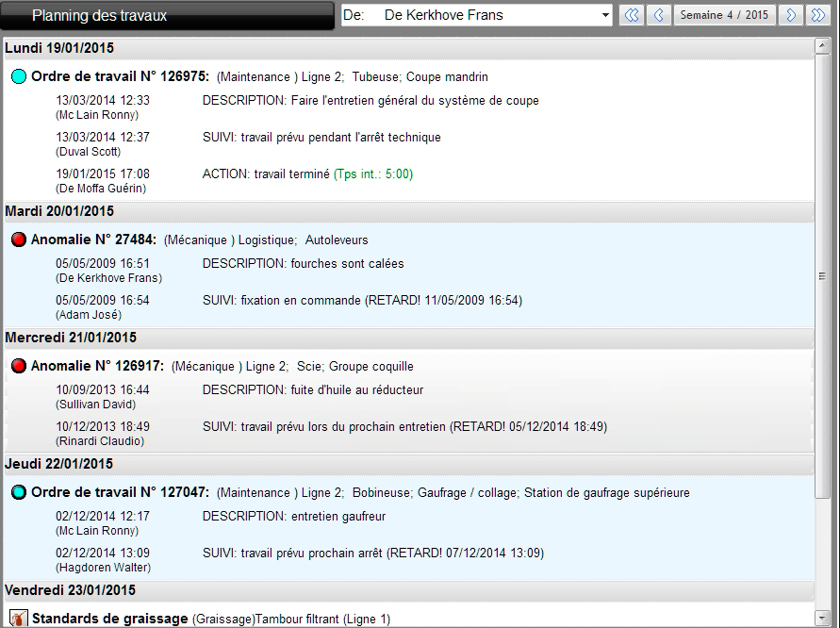This screenshot has height=628, width=840.
Task: Click timestamp 19/01/2015 17:08
Action: pos(103,174)
